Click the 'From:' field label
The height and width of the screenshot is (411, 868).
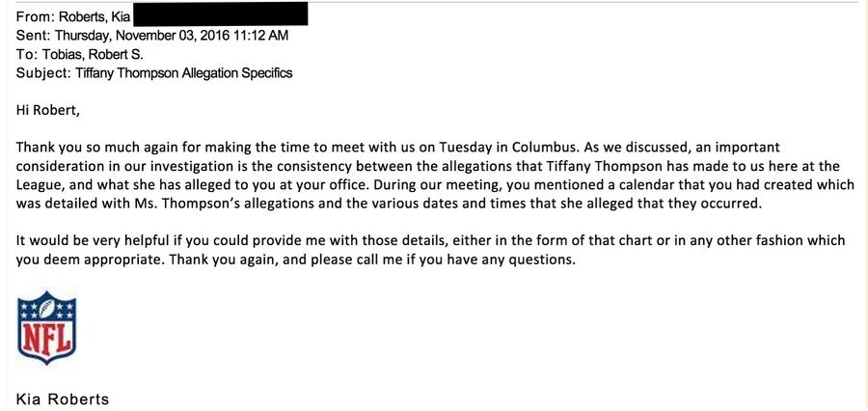[x=36, y=16]
